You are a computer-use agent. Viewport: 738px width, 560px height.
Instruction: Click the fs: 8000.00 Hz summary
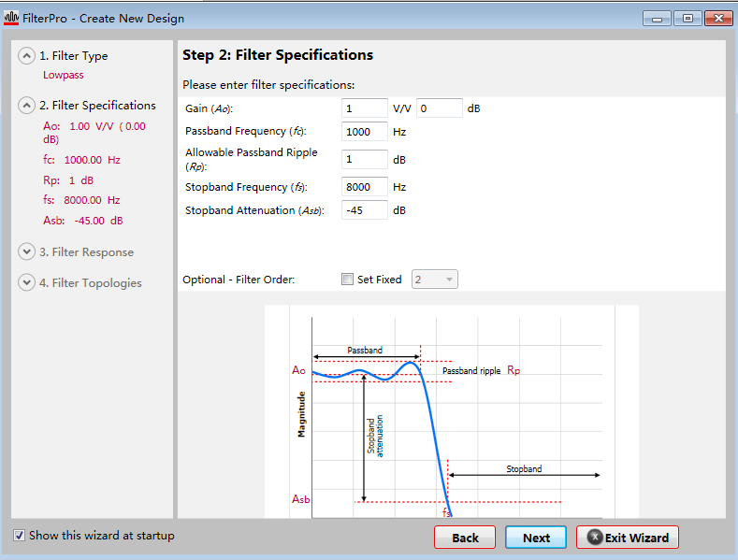coord(81,200)
